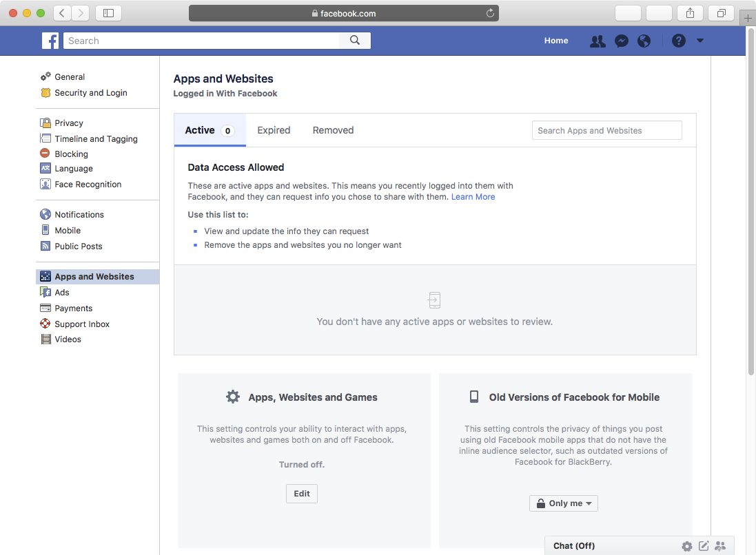The height and width of the screenshot is (555, 756).
Task: Click the Timeline and Tagging icon
Action: click(x=45, y=139)
